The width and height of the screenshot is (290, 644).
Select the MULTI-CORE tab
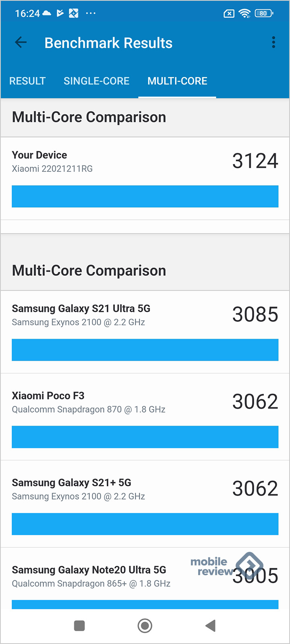tap(177, 81)
